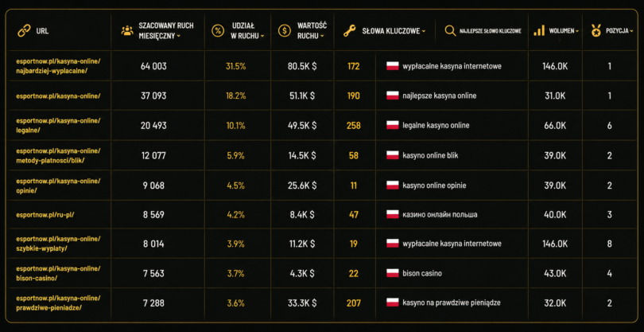Click the people icon for monthly traffic
The height and width of the screenshot is (332, 644).
point(127,31)
